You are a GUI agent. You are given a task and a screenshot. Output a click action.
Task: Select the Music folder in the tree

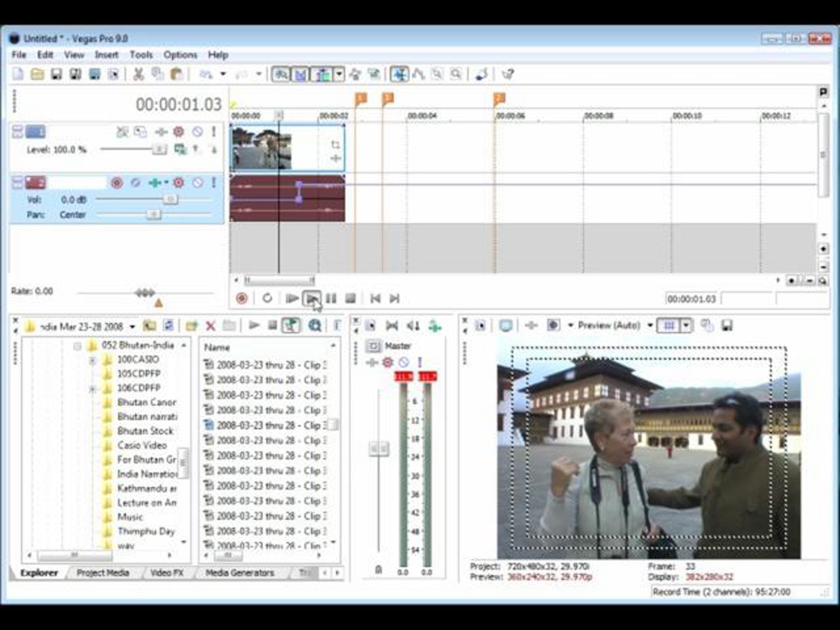130,517
